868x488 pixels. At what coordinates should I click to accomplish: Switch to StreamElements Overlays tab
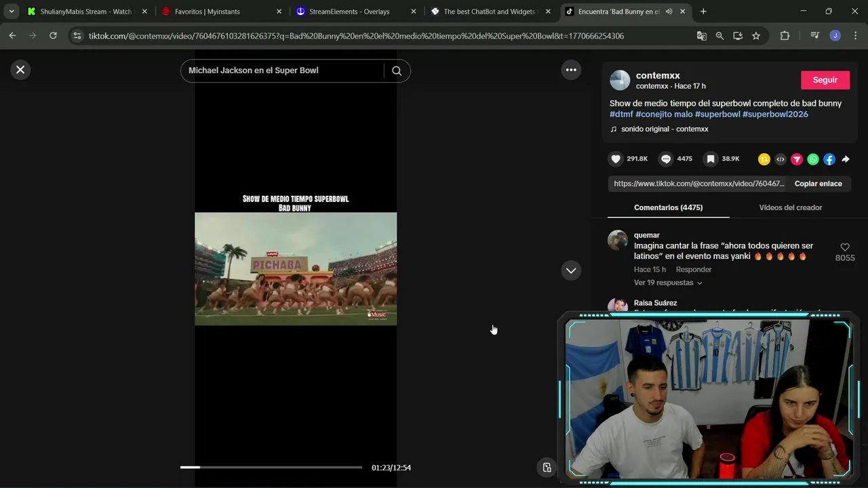click(x=357, y=12)
